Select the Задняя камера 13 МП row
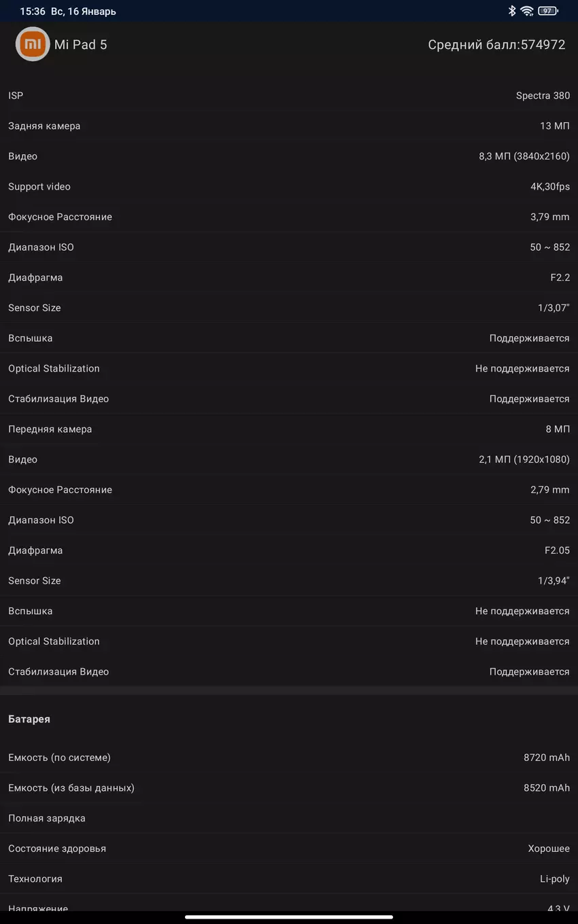Viewport: 578px width, 924px height. tap(289, 126)
